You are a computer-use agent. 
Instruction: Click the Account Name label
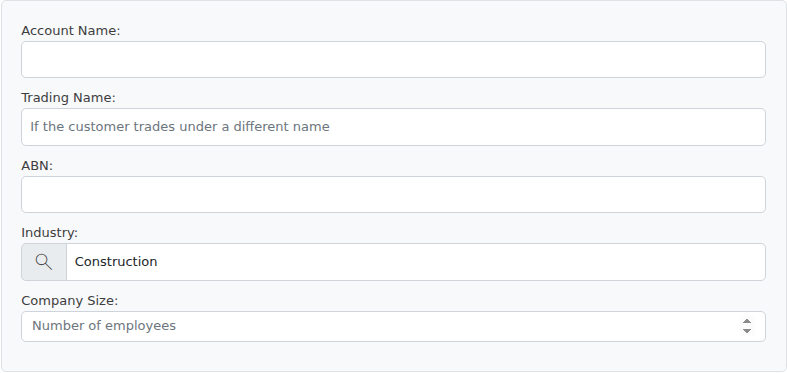coord(71,31)
